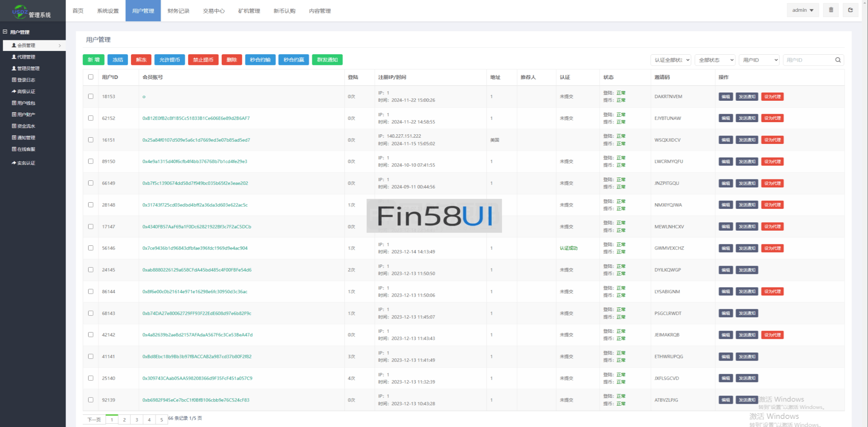This screenshot has width=868, height=427.
Task: Select the checkbox for user 56146
Action: (x=91, y=248)
